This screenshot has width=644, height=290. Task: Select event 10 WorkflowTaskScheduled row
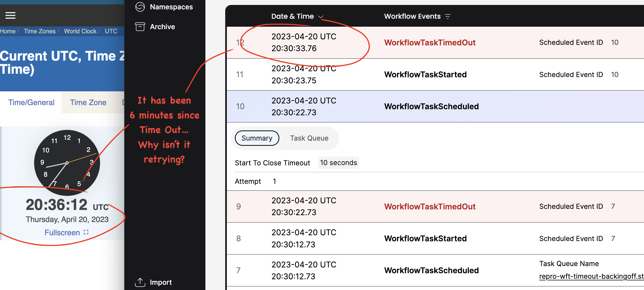point(431,106)
